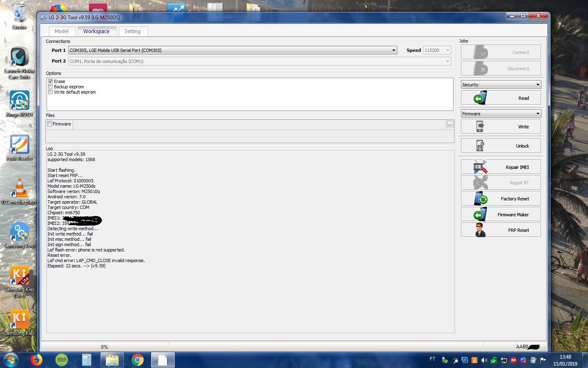Click the Unlock phone button
The image size is (588, 368).
point(501,146)
